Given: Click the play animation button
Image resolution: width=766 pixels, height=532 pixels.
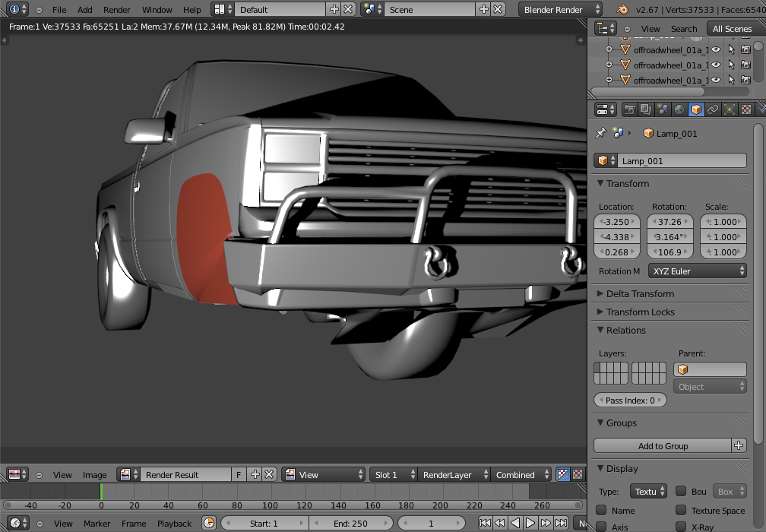Looking at the screenshot, I should coord(530,523).
